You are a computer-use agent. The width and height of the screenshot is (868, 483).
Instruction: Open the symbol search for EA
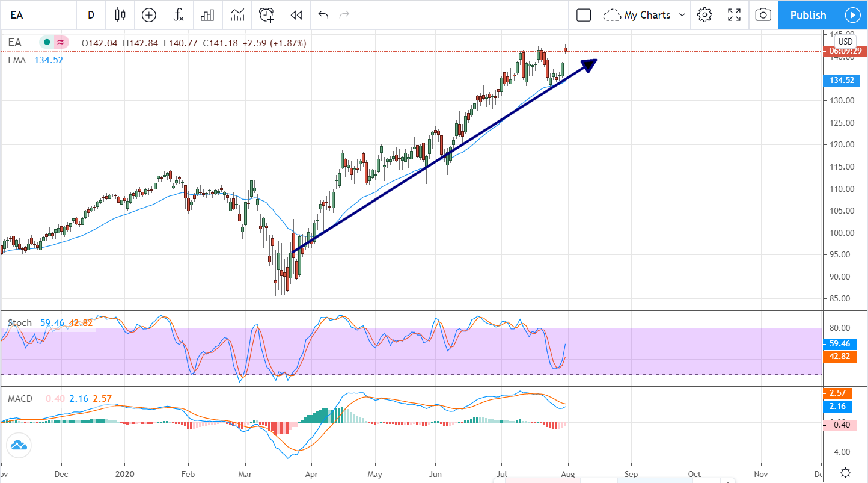16,14
